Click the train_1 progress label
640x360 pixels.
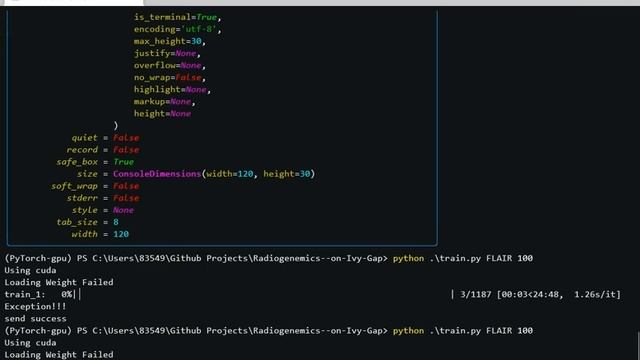[25, 294]
